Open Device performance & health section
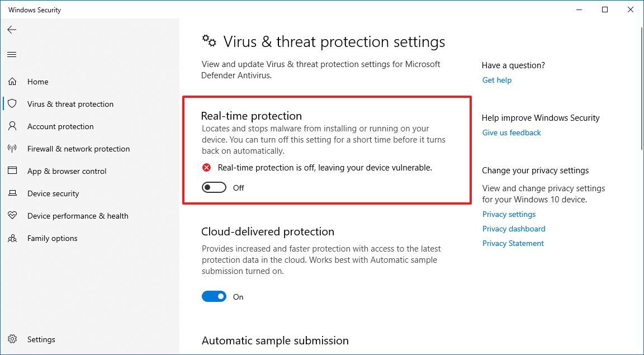Screen dimensions: 644x355 click(12, 215)
